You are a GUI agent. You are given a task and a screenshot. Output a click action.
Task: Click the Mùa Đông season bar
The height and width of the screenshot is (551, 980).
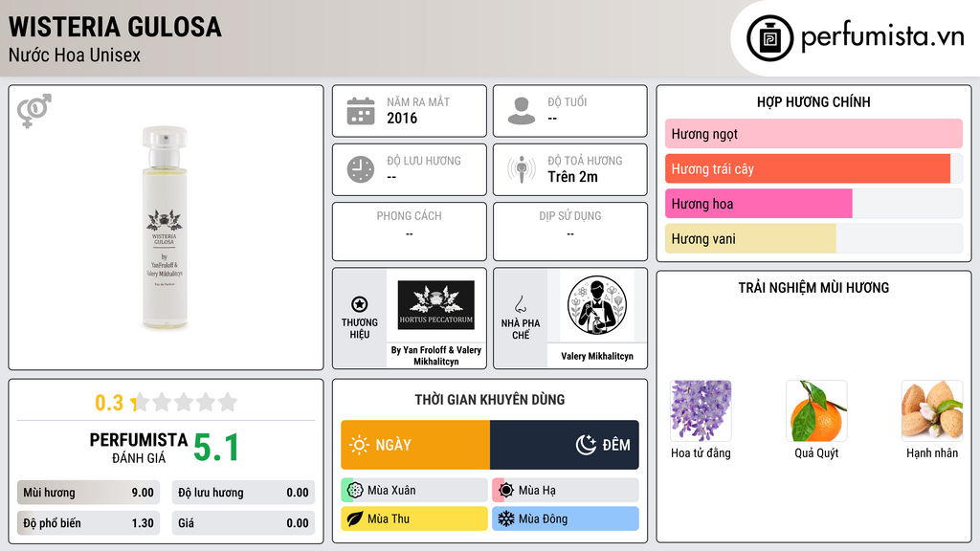566,518
